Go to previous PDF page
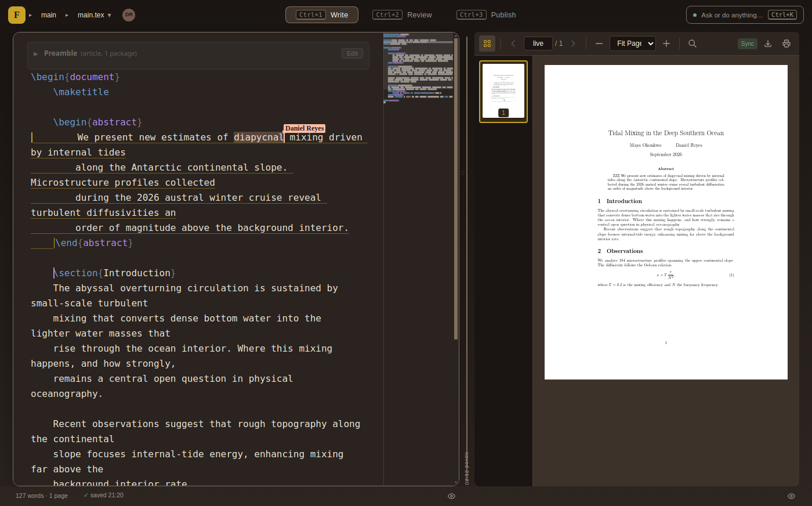The width and height of the screenshot is (812, 506). [x=513, y=44]
